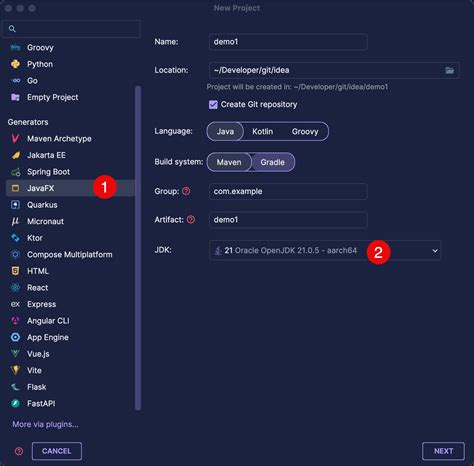Select the Quarkus icon in sidebar
Image resolution: width=474 pixels, height=466 pixels.
click(x=15, y=205)
